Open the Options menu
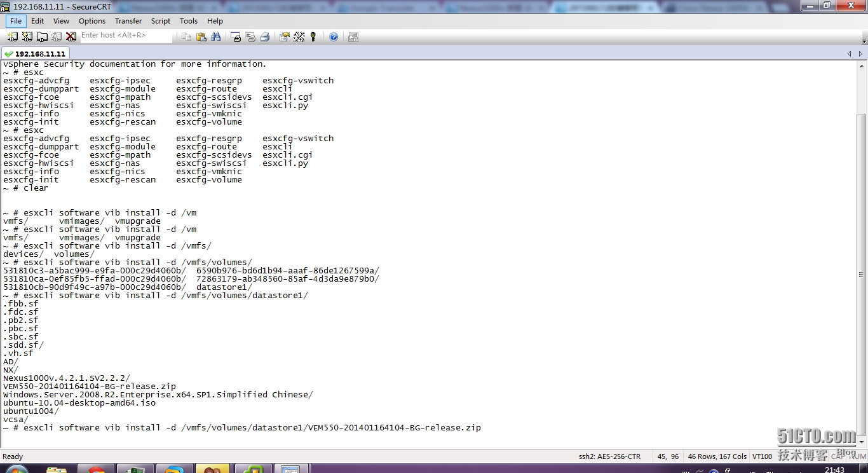The image size is (868, 473). [92, 21]
